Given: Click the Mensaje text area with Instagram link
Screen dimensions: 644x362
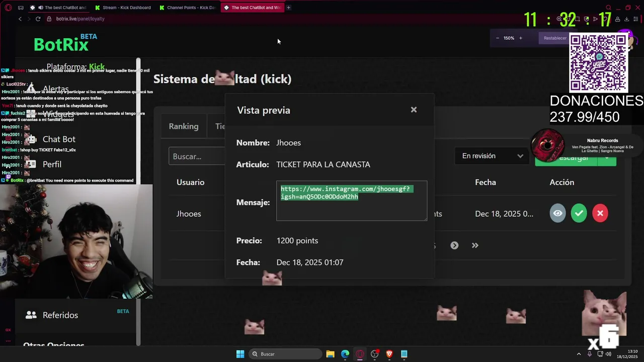Looking at the screenshot, I should coord(351,201).
